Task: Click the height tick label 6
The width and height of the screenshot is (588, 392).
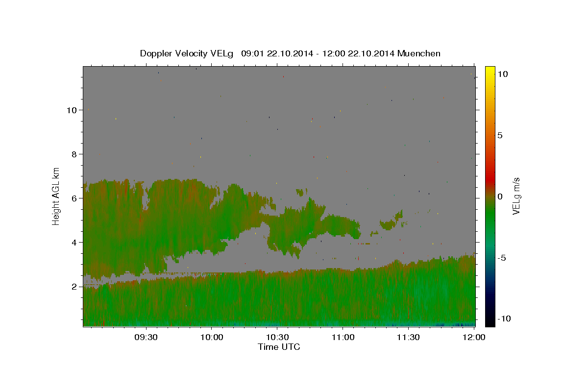Action: (74, 198)
